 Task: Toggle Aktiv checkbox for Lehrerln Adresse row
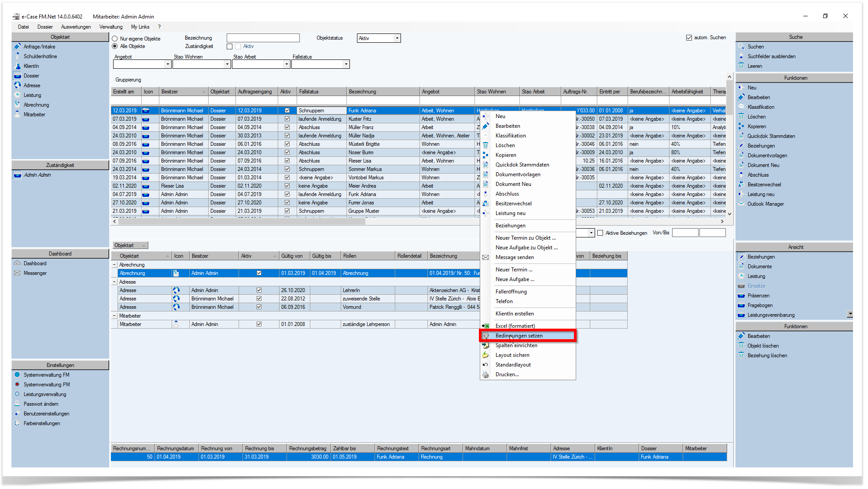coord(259,290)
